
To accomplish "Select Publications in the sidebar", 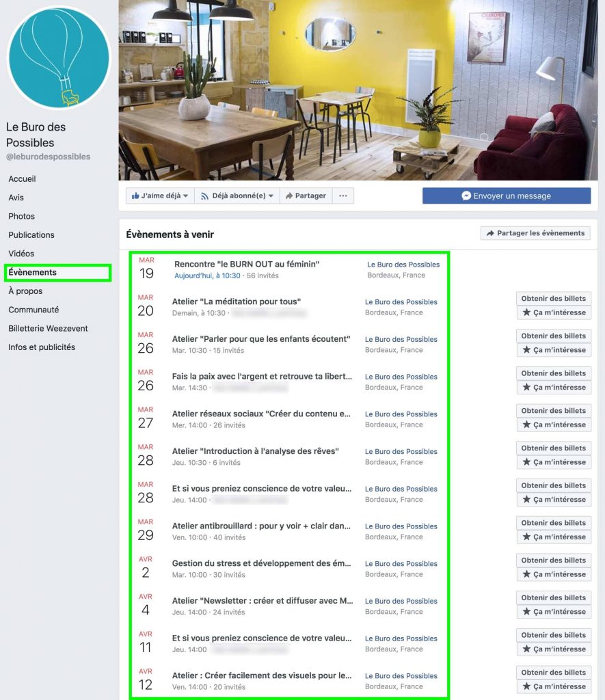I will (31, 235).
